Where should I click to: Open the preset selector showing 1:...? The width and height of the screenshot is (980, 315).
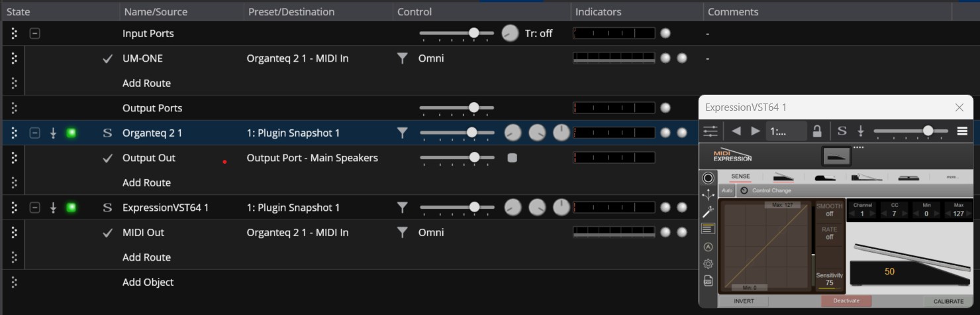[x=786, y=131]
